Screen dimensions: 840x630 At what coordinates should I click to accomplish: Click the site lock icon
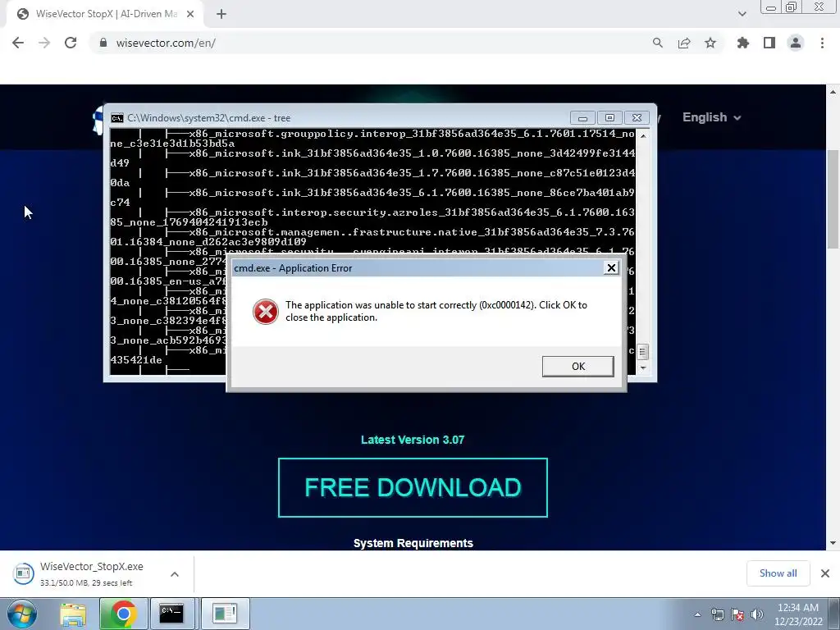[x=103, y=43]
